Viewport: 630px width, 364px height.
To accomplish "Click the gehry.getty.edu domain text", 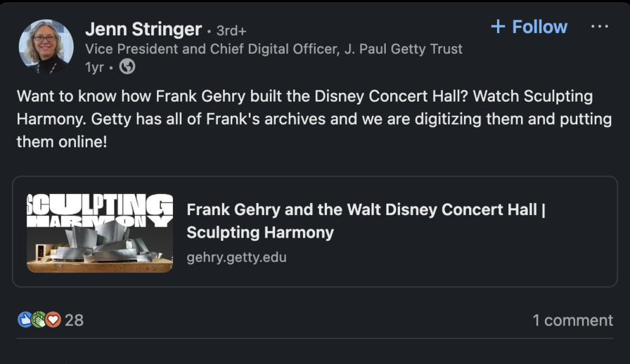I will pos(236,257).
